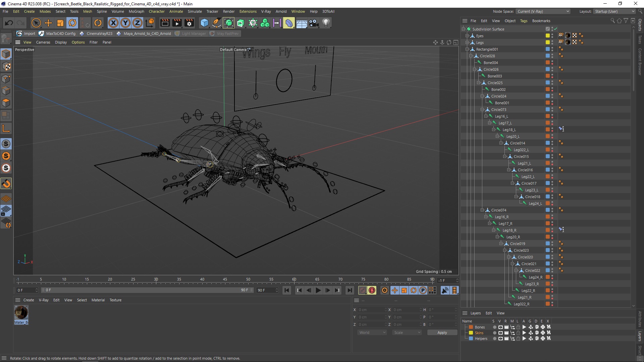The image size is (644, 362).
Task: Collapse the Rectangle001 tree node
Action: tap(467, 49)
